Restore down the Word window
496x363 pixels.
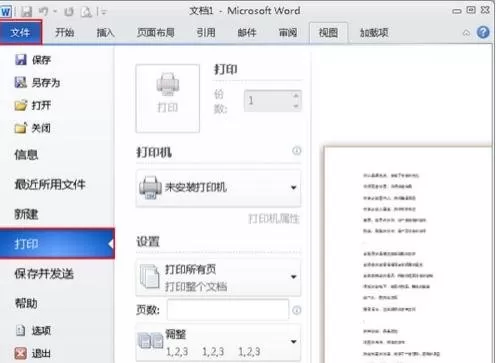pos(471,10)
